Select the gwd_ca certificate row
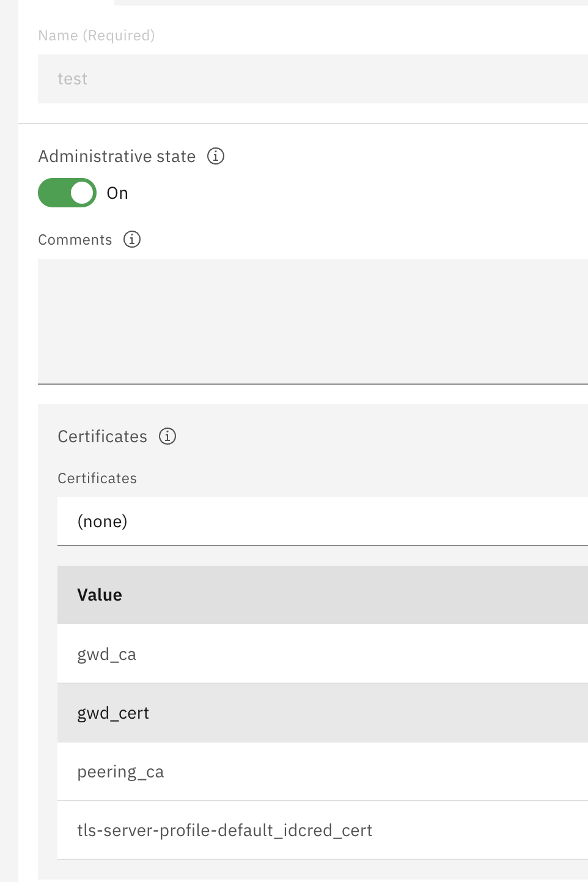Viewport: 588px width, 882px height. point(183,653)
